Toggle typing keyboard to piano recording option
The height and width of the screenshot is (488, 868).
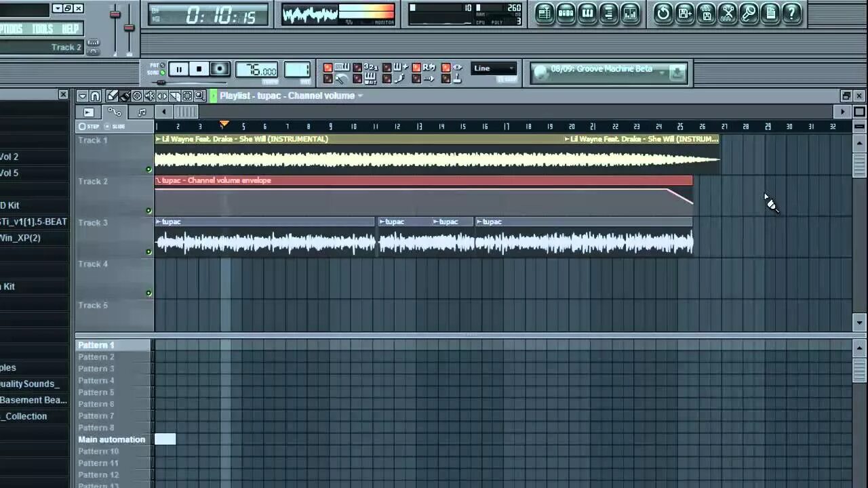[328, 67]
